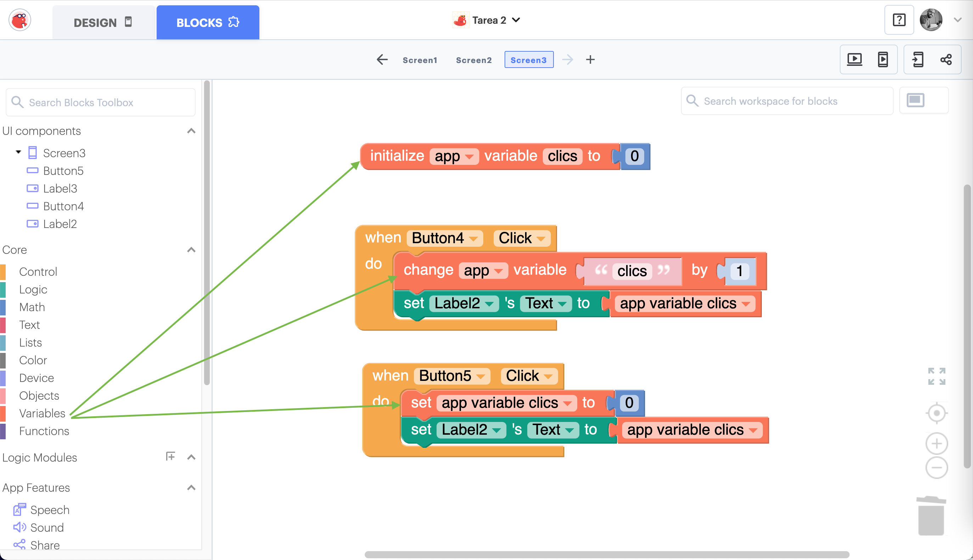Open the Variables category in Core
This screenshot has height=560, width=973.
click(x=42, y=413)
